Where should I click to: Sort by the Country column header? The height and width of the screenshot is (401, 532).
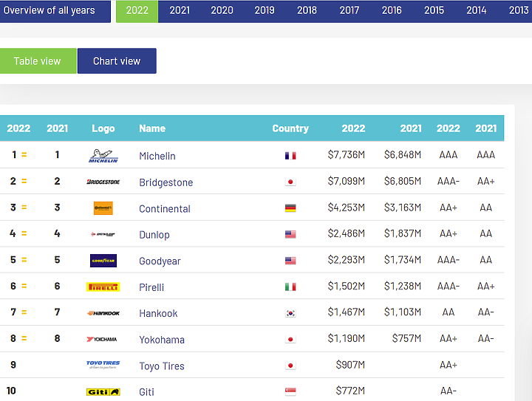click(290, 128)
